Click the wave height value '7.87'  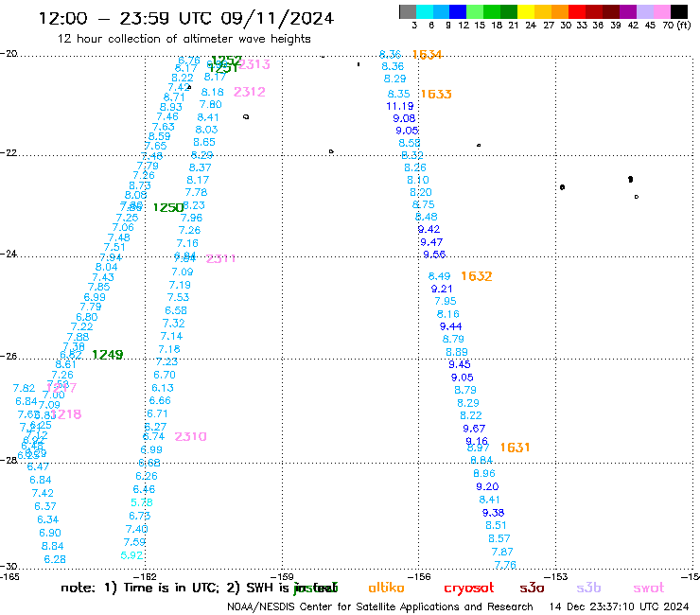[502, 552]
